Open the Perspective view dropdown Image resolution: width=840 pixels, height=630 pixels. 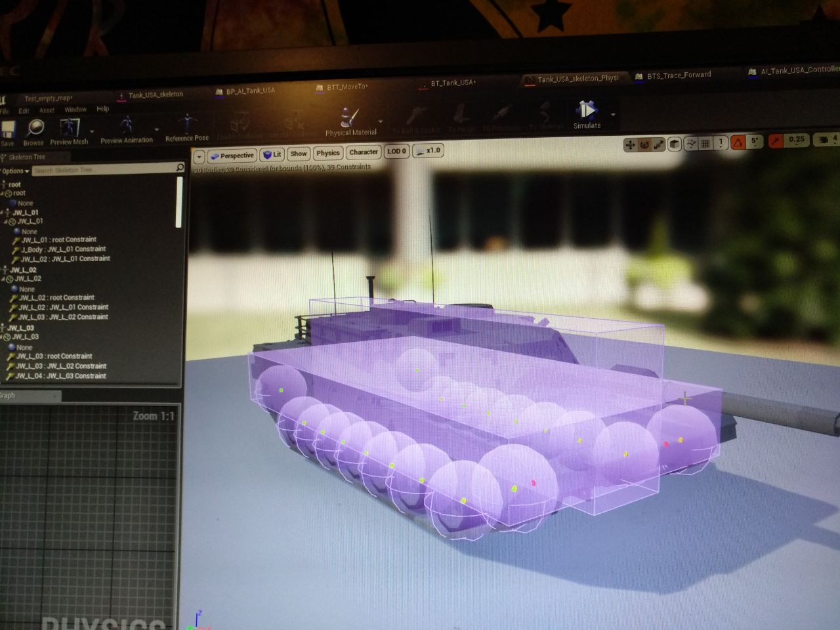[232, 156]
